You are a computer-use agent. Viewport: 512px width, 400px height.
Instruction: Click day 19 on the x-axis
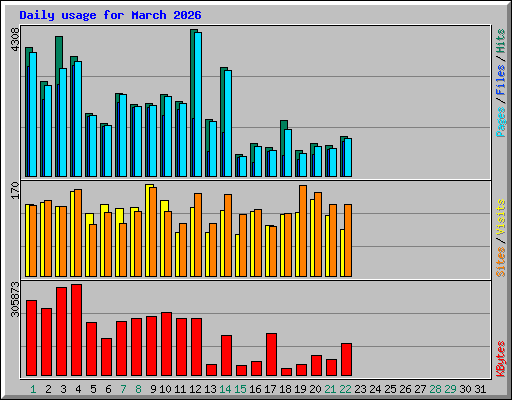tap(300, 389)
